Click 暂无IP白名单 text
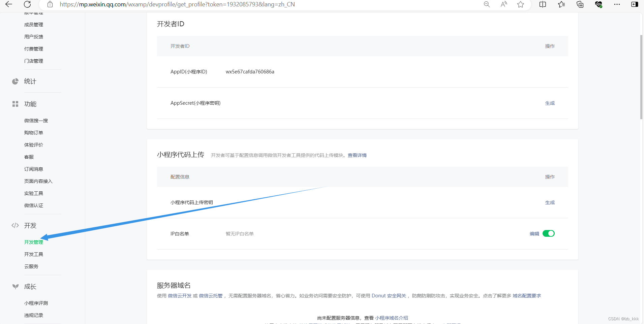644x324 pixels. coord(240,234)
